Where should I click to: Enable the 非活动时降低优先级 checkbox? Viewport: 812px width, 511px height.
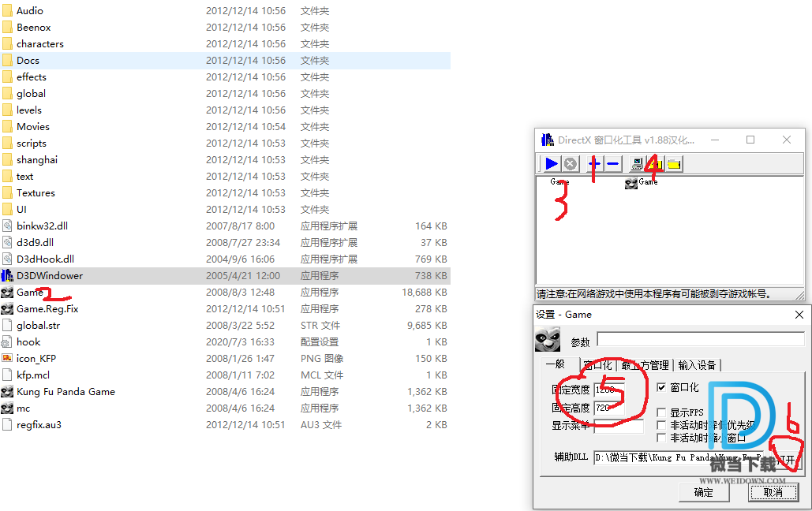(662, 425)
